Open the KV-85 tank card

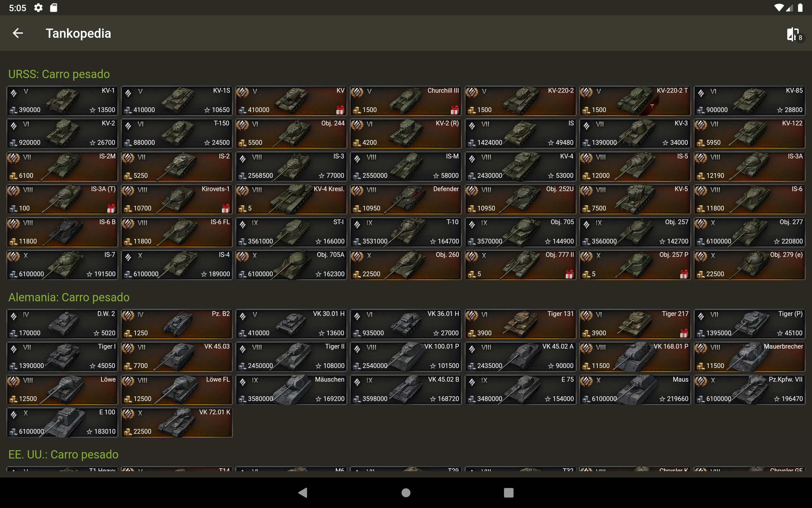pos(750,101)
